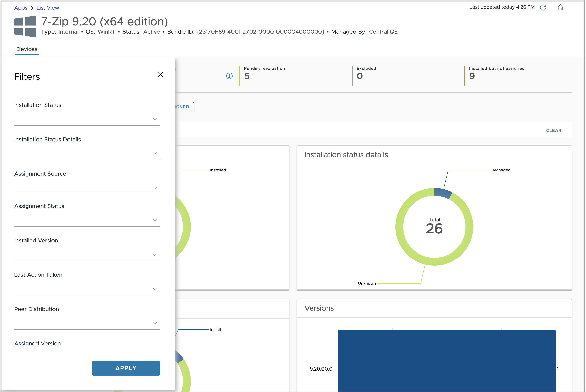Screen dimensions: 586x392
Task: Click the 7-Zip 9.20 (x64 edition) title
Action: [x=104, y=22]
